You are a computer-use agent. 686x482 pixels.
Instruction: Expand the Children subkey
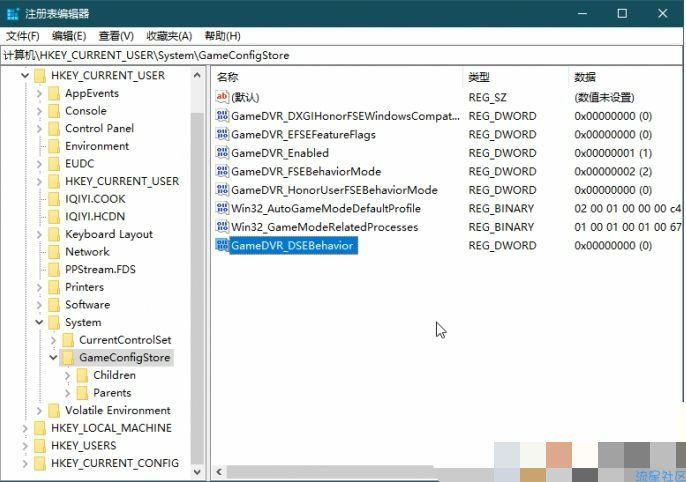[x=66, y=375]
